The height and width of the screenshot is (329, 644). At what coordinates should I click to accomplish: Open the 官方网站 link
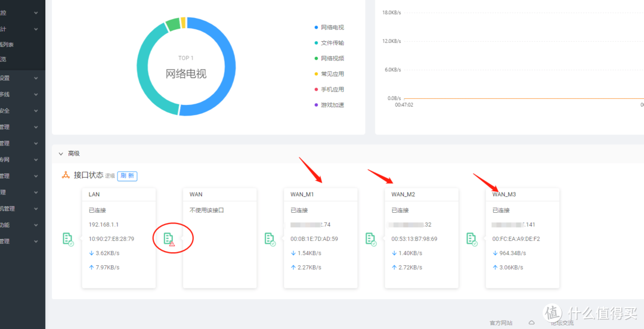tap(501, 323)
